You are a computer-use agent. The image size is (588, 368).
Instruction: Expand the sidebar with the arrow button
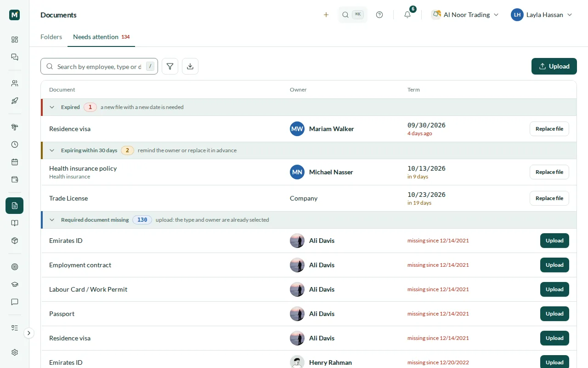(x=29, y=333)
